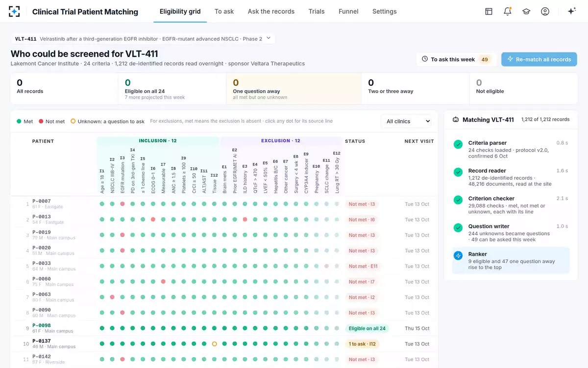Open the notifications bell

tap(507, 11)
